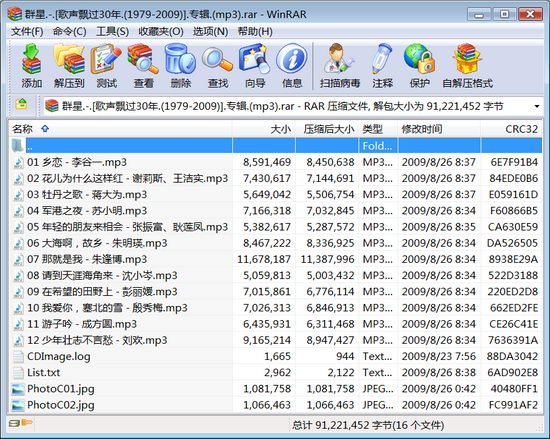Click the disk icon in status bar
Screen dimensions: 550x439
(14, 424)
